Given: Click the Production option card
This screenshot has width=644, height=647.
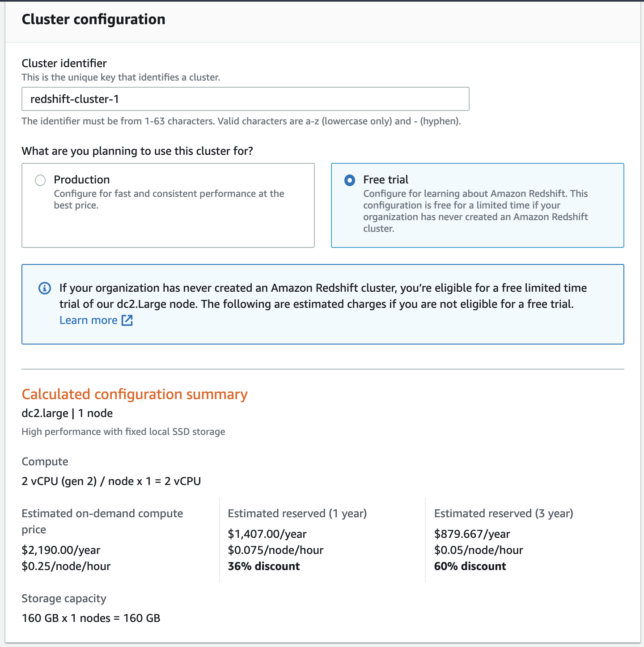Looking at the screenshot, I should point(169,205).
